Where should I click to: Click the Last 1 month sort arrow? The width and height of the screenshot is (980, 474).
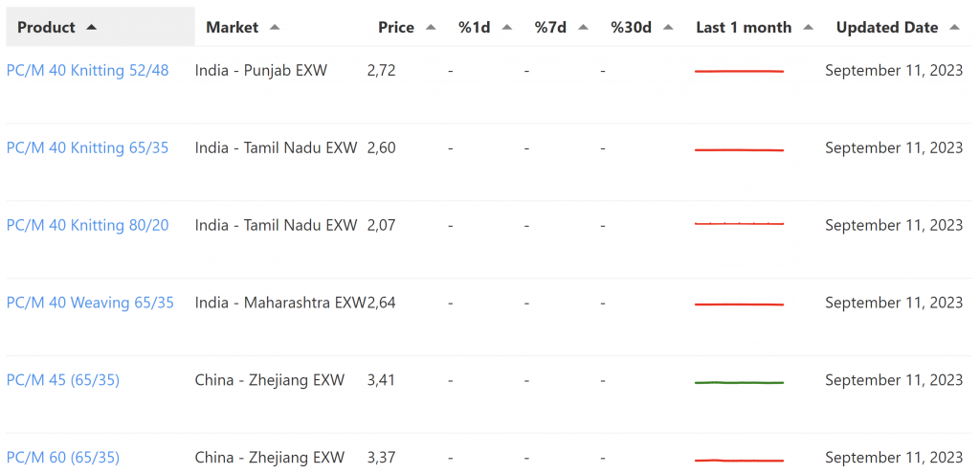pos(808,28)
